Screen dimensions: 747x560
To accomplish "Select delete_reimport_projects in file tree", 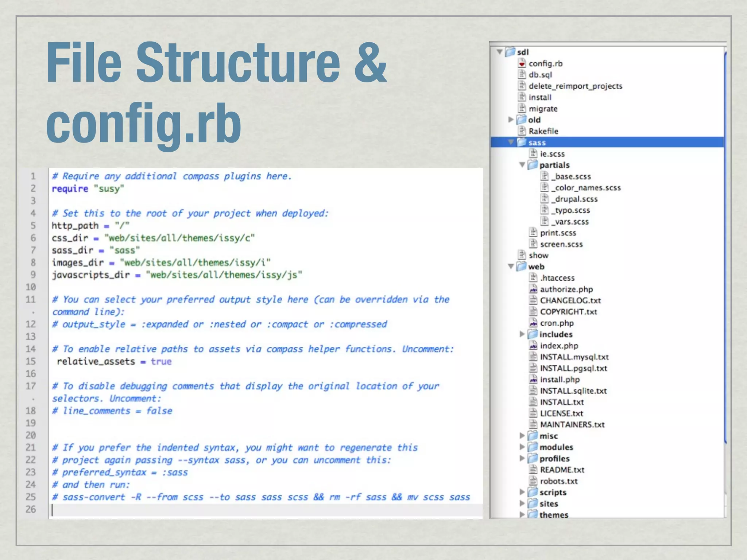I will pyautogui.click(x=576, y=86).
